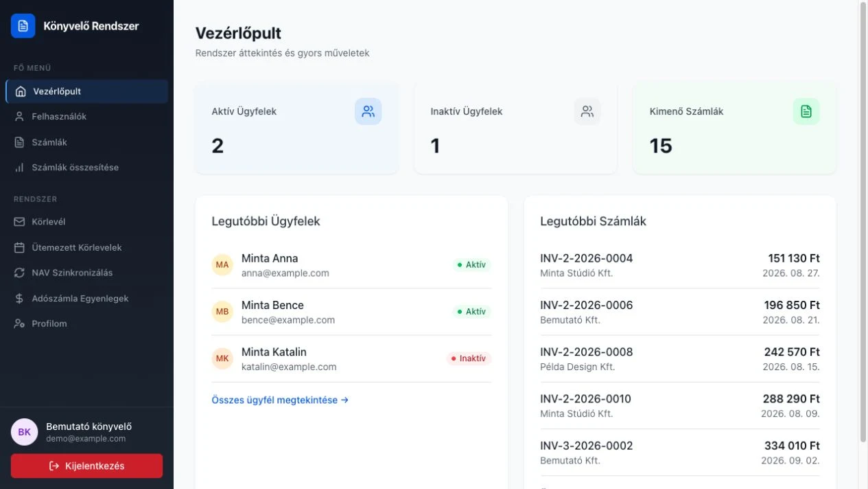Click amount 196 850 Ft

pyautogui.click(x=792, y=305)
